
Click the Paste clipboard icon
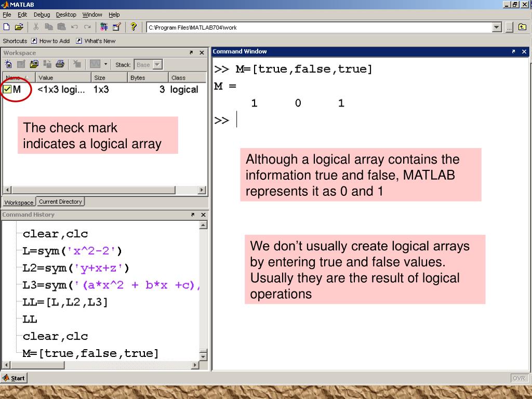pyautogui.click(x=61, y=27)
